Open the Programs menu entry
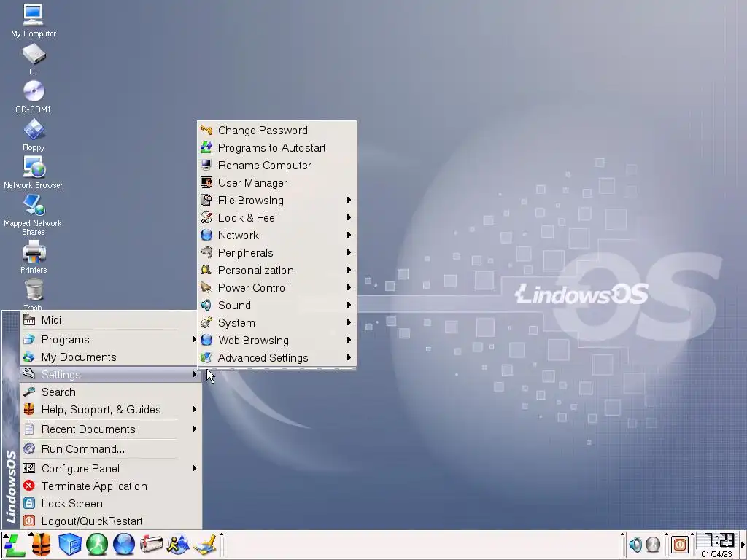 point(110,340)
